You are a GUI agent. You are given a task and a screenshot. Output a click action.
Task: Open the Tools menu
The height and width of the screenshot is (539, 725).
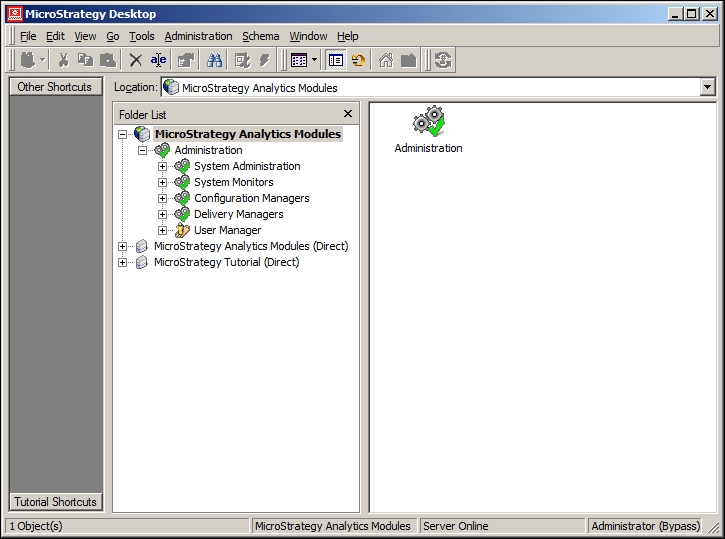(x=141, y=36)
